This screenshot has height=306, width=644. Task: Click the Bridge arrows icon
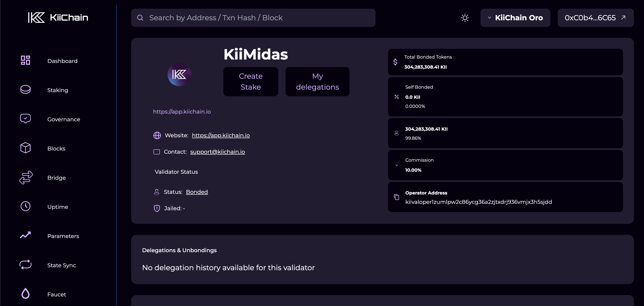tap(26, 178)
